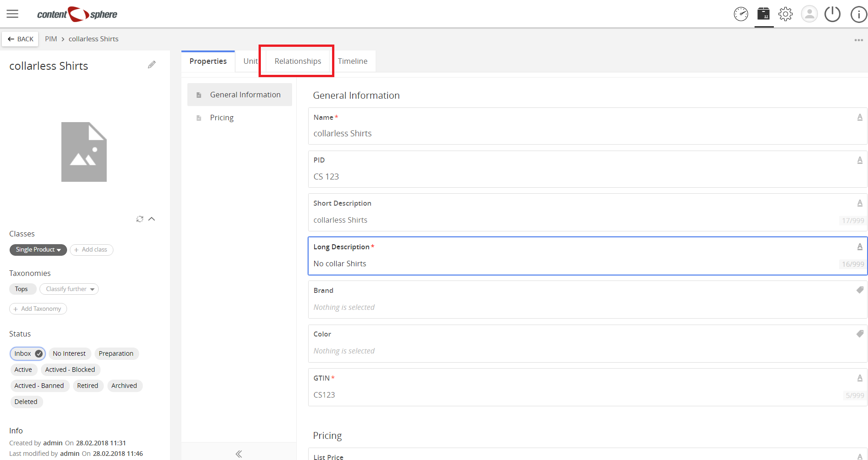Open PIM breadcrumb link
Screen dimensions: 868x460
pyautogui.click(x=51, y=39)
